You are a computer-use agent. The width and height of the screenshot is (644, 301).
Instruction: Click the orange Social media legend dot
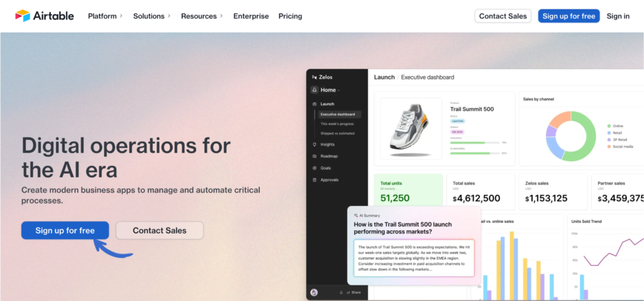coord(609,146)
